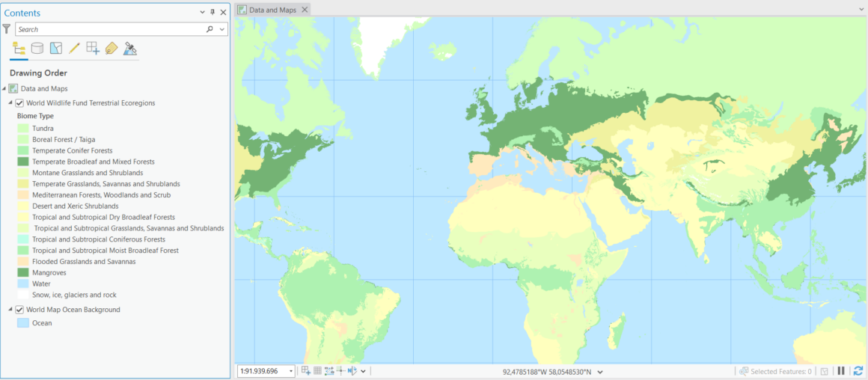
Task: Click the inference/correction icon in status bar
Action: pyautogui.click(x=340, y=371)
